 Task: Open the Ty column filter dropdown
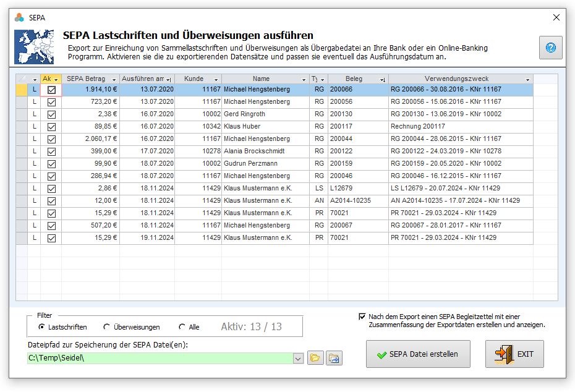point(322,80)
